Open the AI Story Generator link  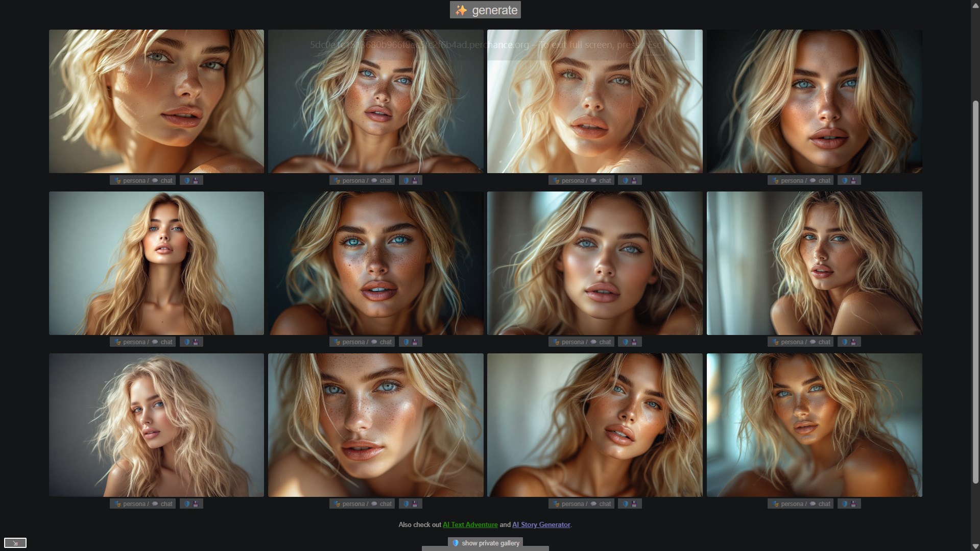(541, 524)
